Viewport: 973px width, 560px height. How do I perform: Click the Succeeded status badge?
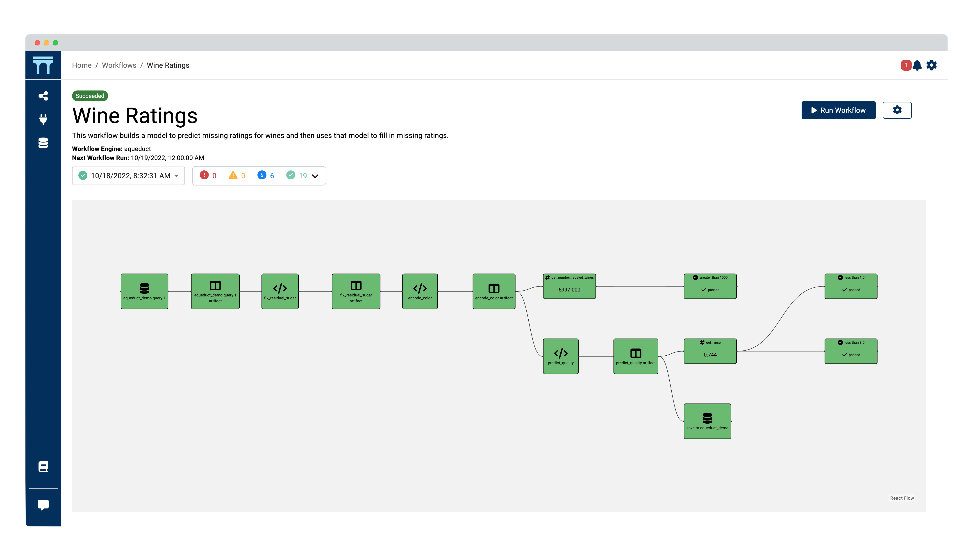pyautogui.click(x=90, y=96)
